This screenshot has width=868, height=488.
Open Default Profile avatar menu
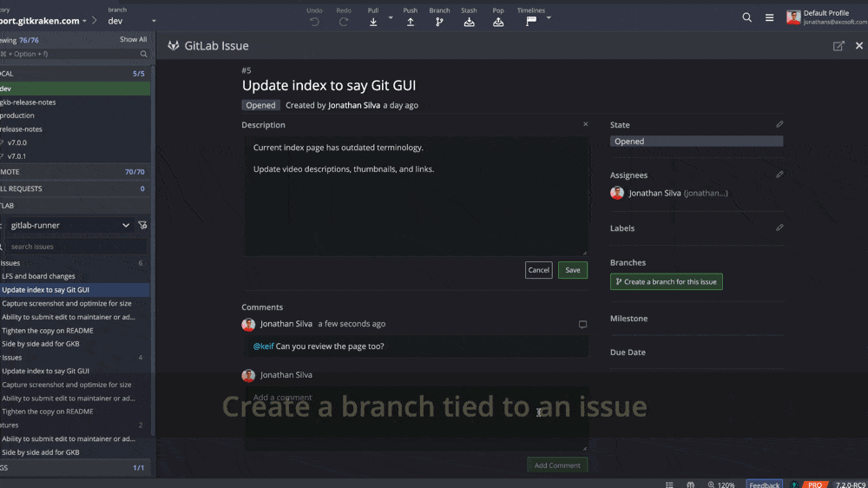click(793, 17)
